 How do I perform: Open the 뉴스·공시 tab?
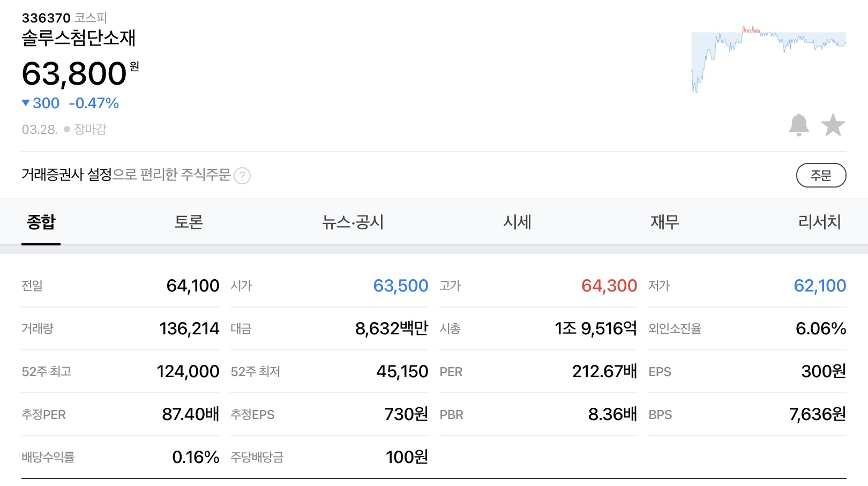[353, 222]
